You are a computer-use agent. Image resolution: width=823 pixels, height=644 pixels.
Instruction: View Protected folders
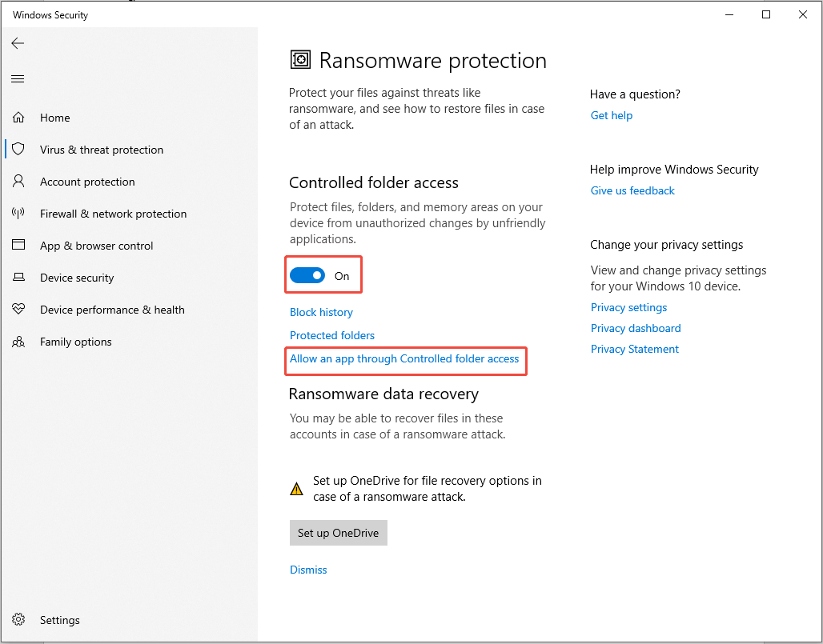coord(331,335)
